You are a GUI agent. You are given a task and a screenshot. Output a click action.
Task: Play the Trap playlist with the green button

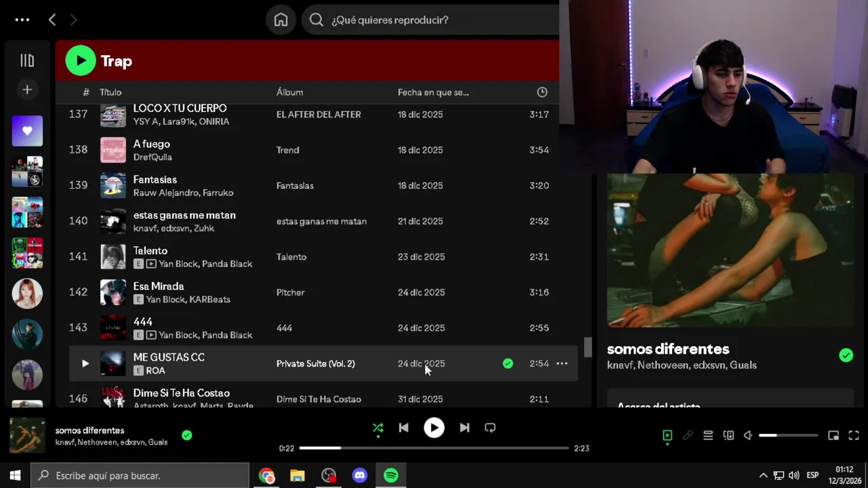pos(81,61)
